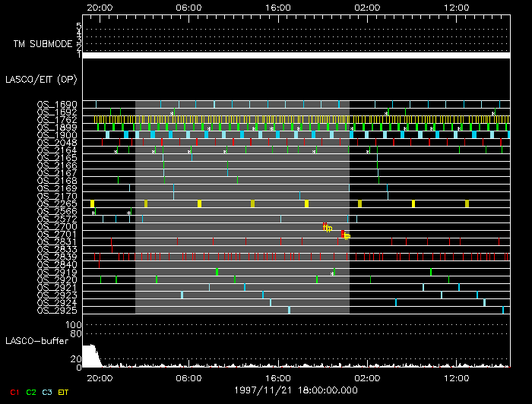The image size is (532, 404).
Task: Click the leftmost yellow block on OS_2265 row
Action: click(92, 204)
